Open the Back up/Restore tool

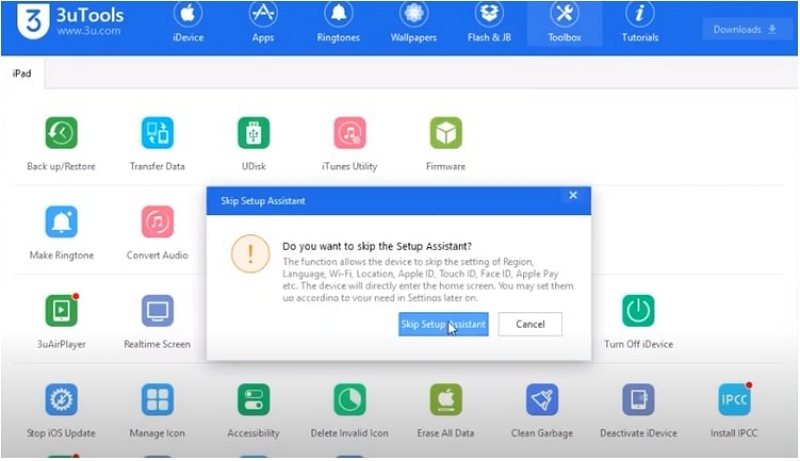click(x=61, y=133)
